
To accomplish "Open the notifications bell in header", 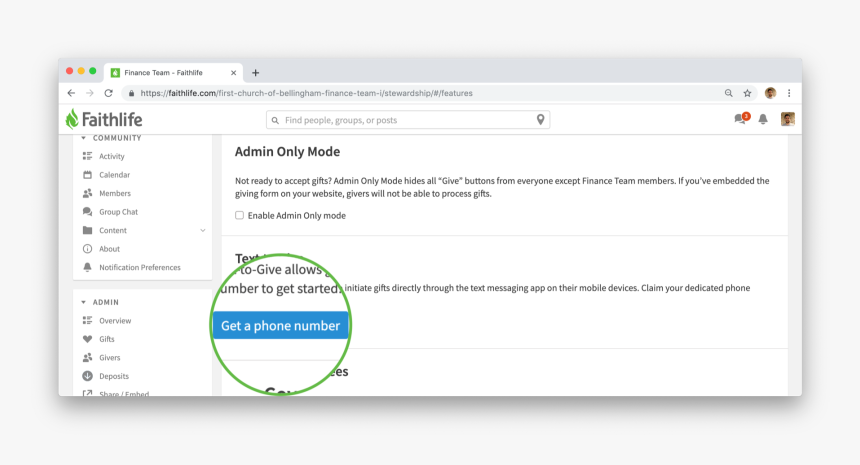I will 763,119.
